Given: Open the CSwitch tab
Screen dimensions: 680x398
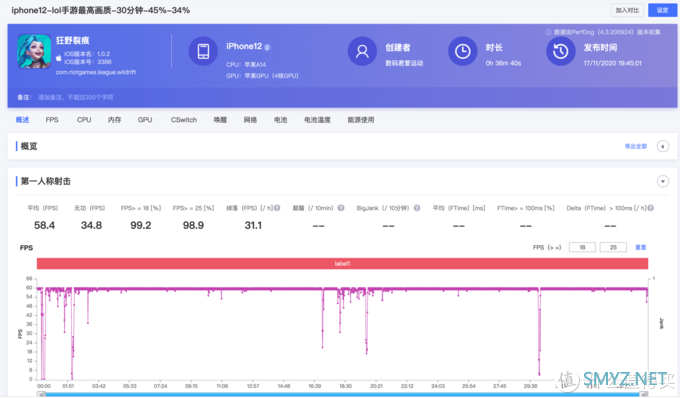Looking at the screenshot, I should pos(184,120).
